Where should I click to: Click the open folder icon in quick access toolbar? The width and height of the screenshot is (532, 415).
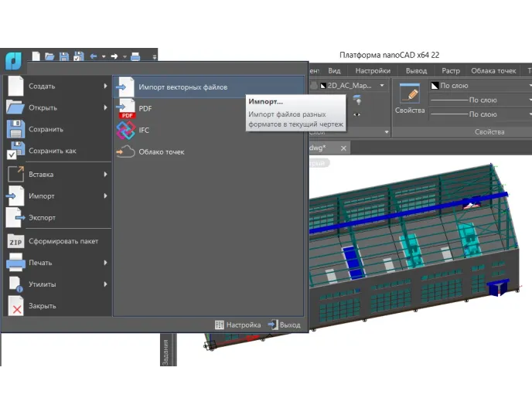click(49, 56)
